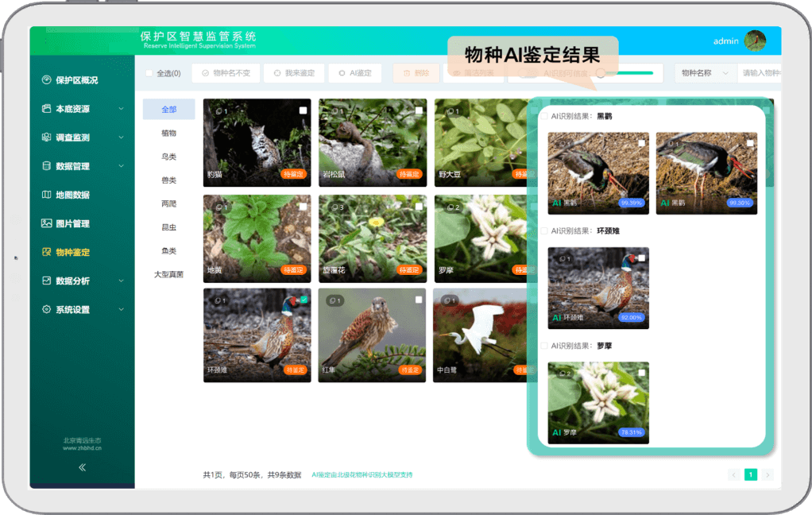Expand the 系统设置 chevron
Image resolution: width=812 pixels, height=515 pixels.
tap(122, 309)
